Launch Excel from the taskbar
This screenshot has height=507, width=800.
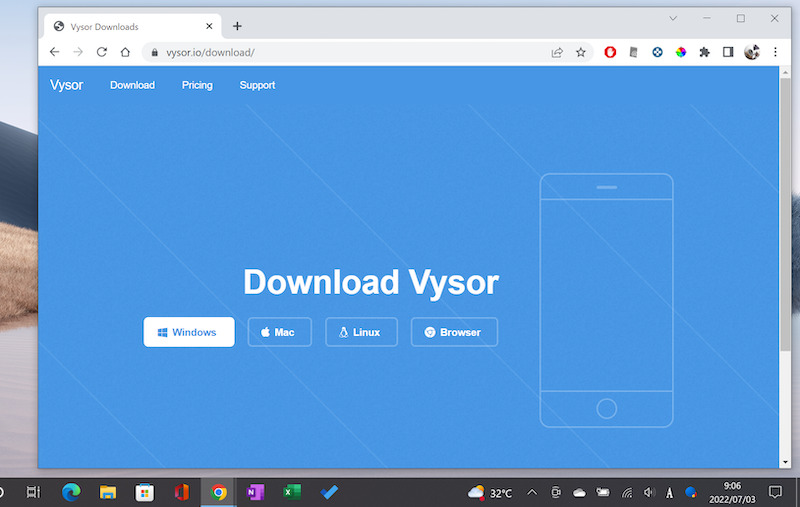[292, 492]
